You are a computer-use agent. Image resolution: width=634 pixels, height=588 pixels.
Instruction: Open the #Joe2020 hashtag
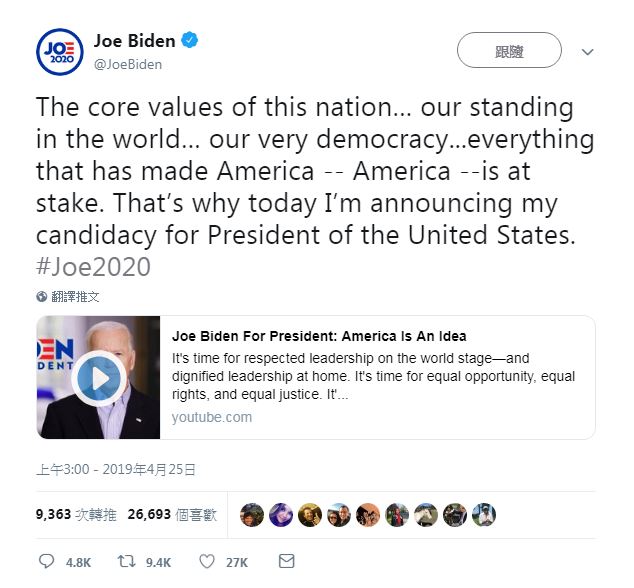(x=93, y=267)
